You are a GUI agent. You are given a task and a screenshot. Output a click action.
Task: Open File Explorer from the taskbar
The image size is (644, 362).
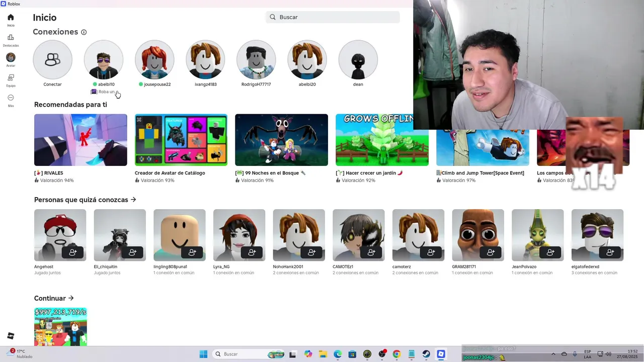pos(323,354)
